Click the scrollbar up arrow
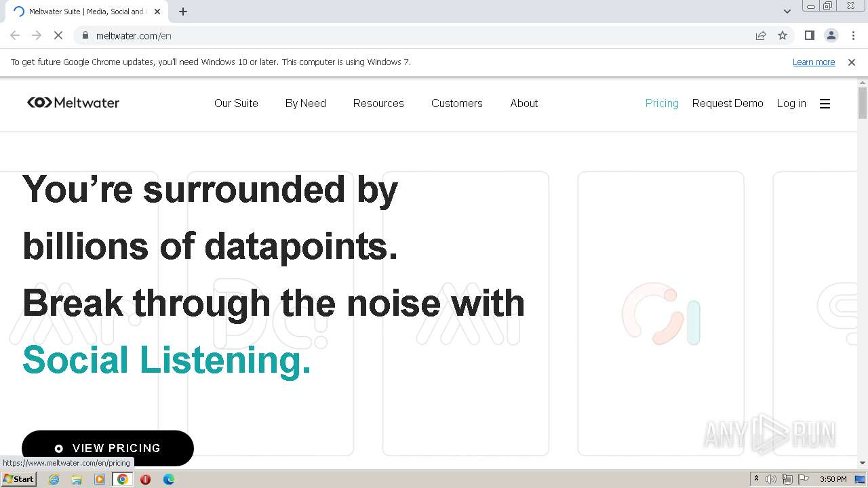The height and width of the screenshot is (488, 868). (x=863, y=82)
